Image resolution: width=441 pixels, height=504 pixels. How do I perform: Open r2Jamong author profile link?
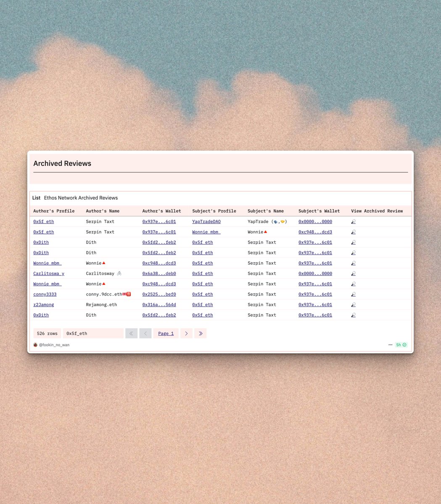click(44, 304)
